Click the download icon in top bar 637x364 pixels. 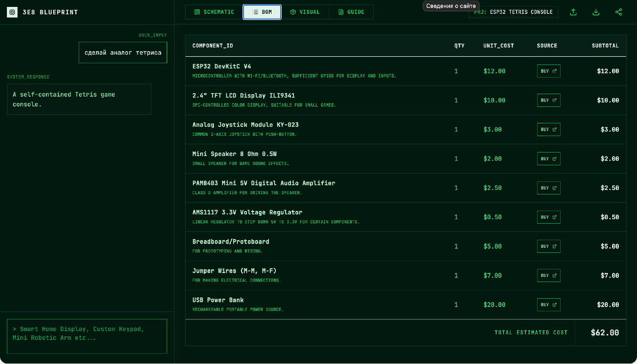[x=596, y=12]
